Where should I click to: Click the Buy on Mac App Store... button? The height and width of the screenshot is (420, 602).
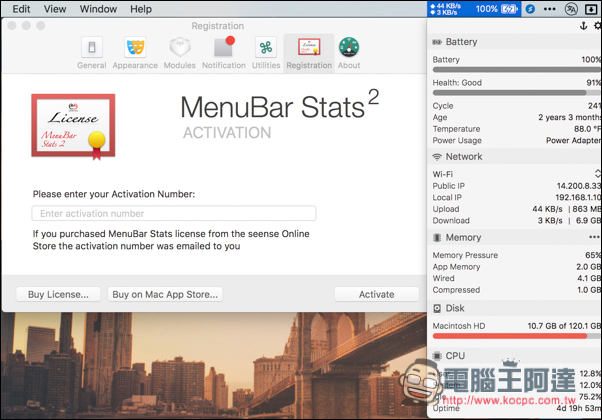pos(165,294)
